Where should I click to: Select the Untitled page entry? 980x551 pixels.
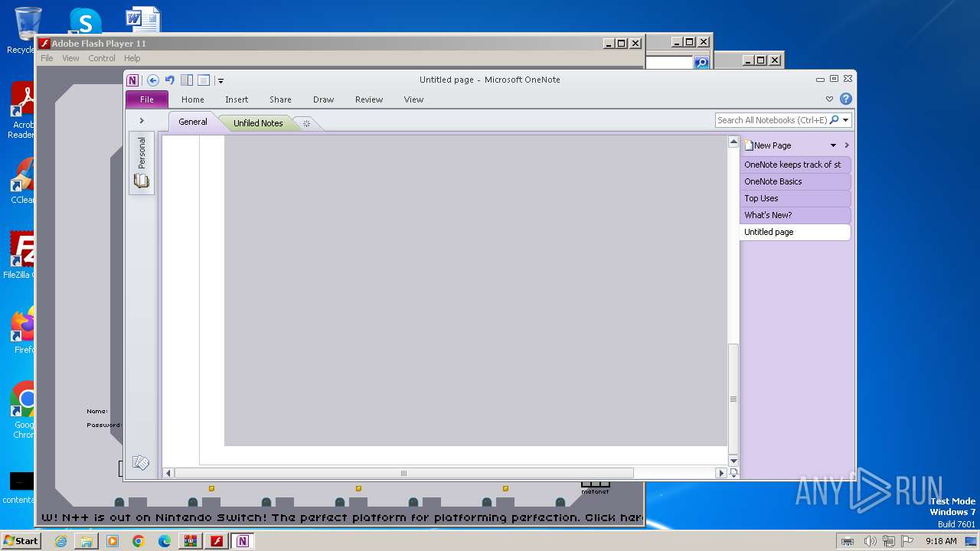pyautogui.click(x=795, y=232)
